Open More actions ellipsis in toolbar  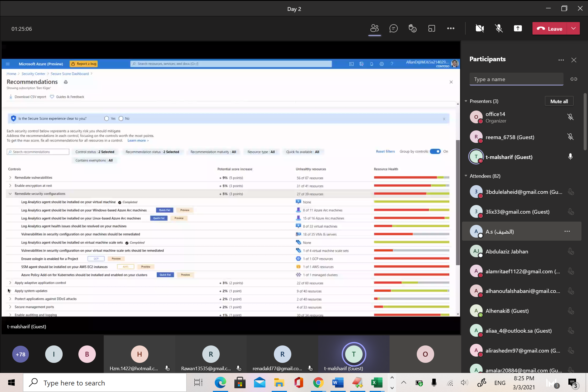click(x=451, y=29)
